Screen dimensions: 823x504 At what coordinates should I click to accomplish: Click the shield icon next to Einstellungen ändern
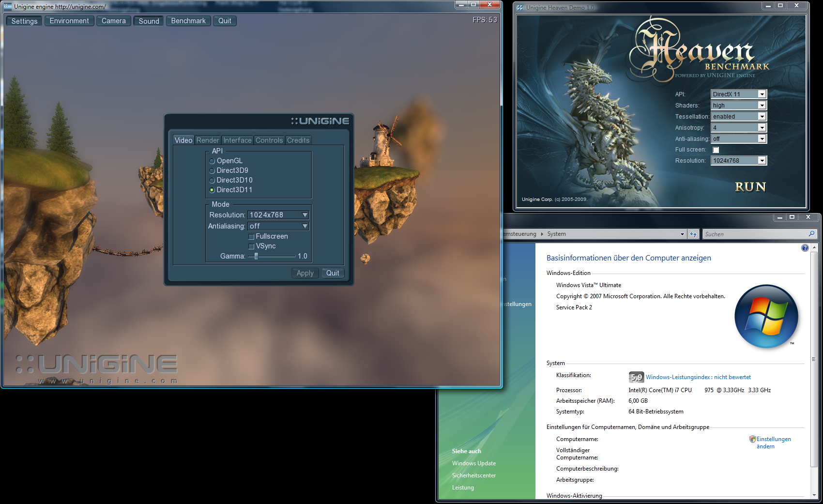(752, 439)
